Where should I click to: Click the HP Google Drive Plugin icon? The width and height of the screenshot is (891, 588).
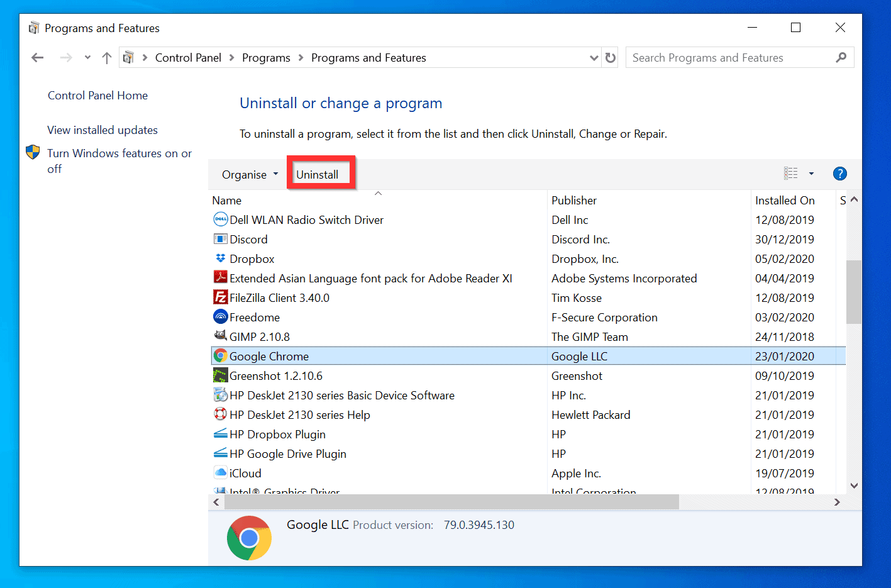(220, 453)
